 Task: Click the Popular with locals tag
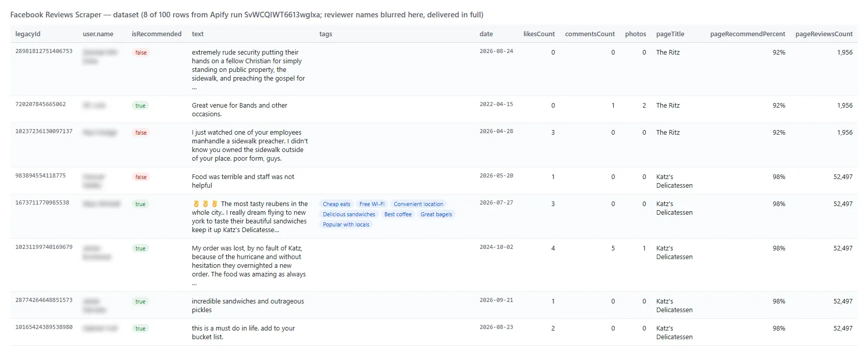click(346, 224)
